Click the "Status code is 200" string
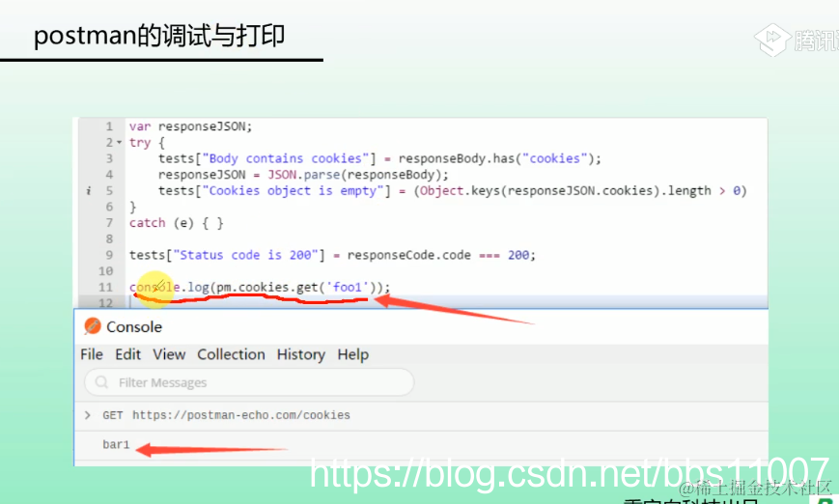 point(245,255)
